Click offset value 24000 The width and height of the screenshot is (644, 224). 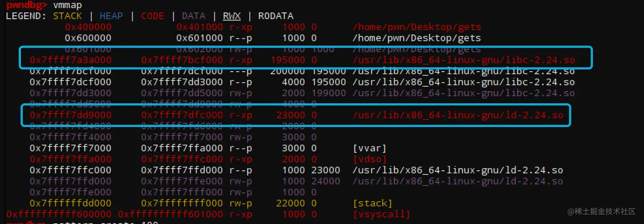[326, 181]
